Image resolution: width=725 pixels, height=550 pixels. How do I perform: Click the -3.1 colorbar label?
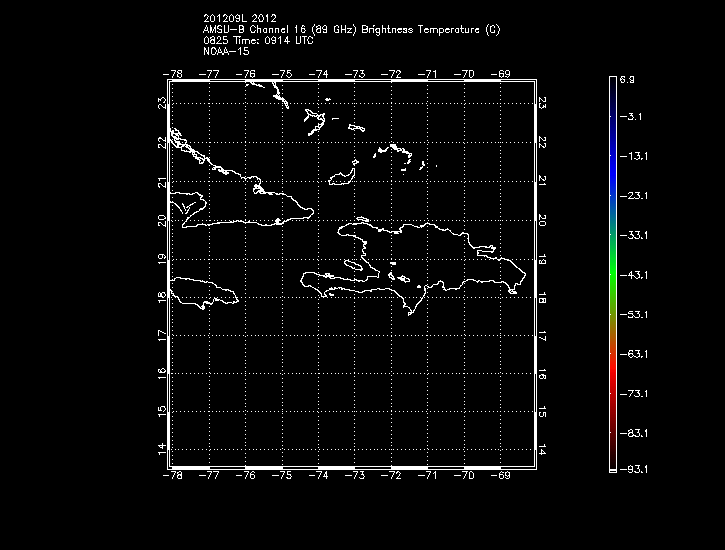631,116
